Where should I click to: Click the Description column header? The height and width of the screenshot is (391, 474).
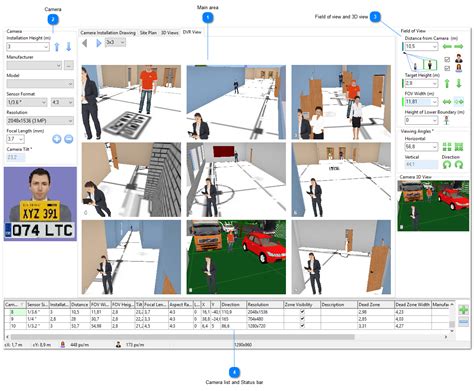(x=339, y=304)
